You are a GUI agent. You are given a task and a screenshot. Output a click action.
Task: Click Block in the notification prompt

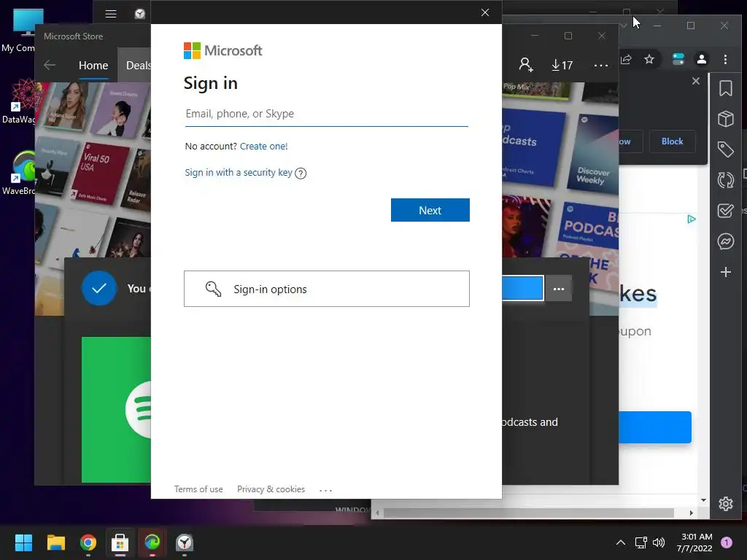[672, 141]
